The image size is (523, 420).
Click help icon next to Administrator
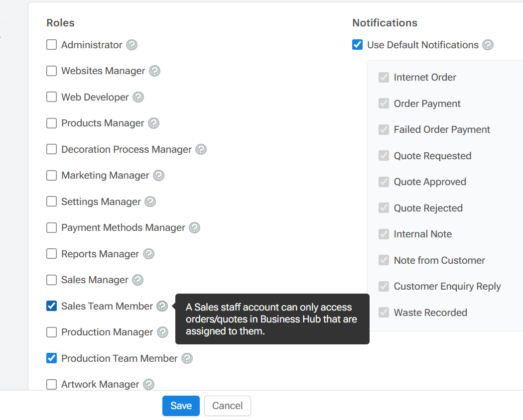tap(131, 45)
